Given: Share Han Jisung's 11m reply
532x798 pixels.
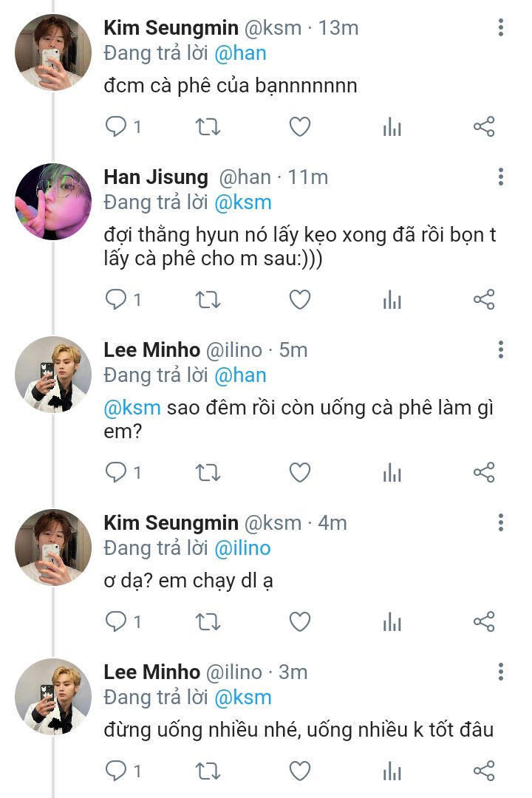Looking at the screenshot, I should tap(484, 300).
